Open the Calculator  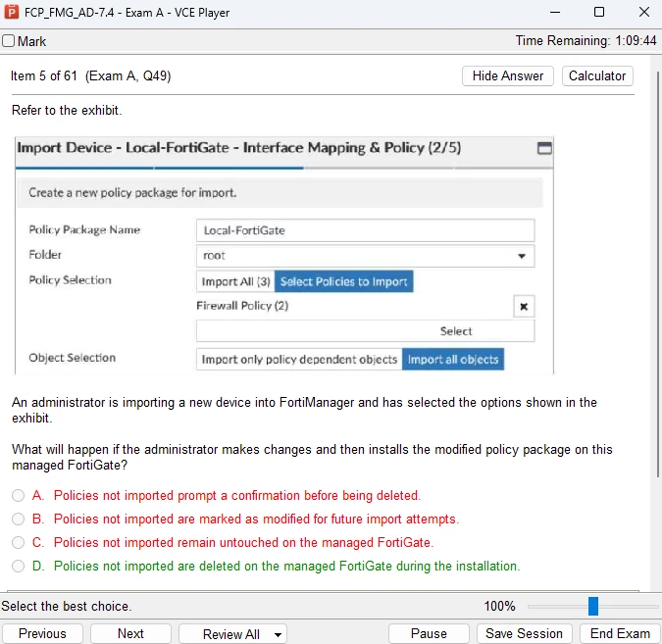[x=597, y=75]
